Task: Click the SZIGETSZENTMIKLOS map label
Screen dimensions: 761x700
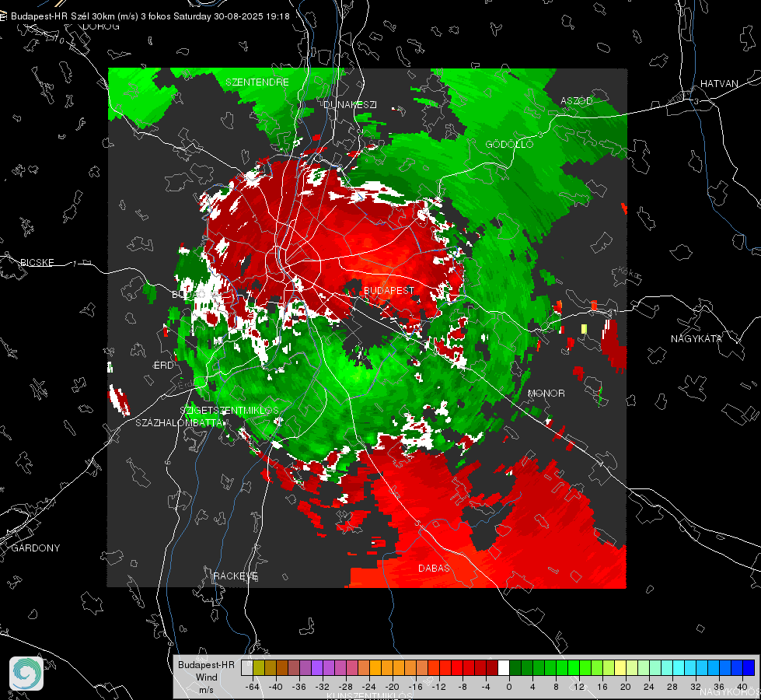Action: click(x=229, y=410)
